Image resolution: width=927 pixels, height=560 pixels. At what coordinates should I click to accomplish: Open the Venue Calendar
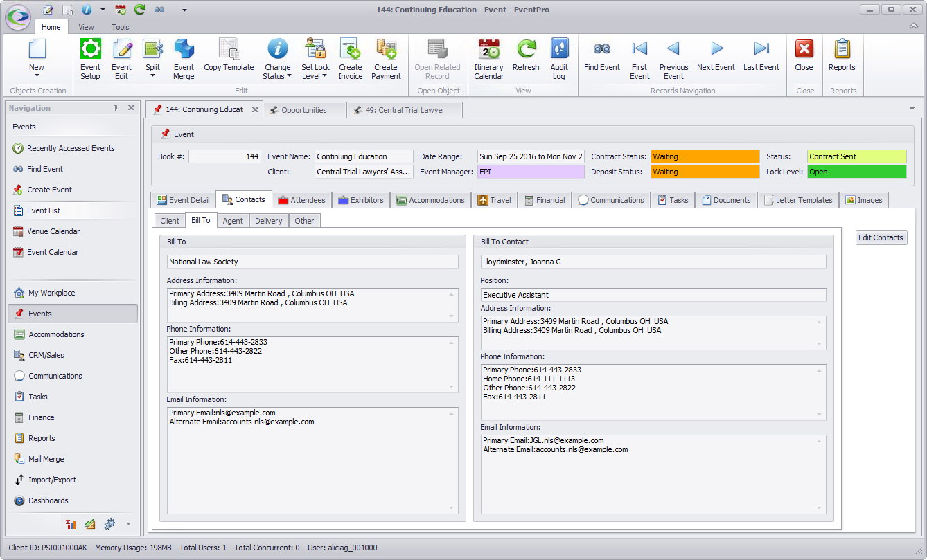[x=53, y=231]
